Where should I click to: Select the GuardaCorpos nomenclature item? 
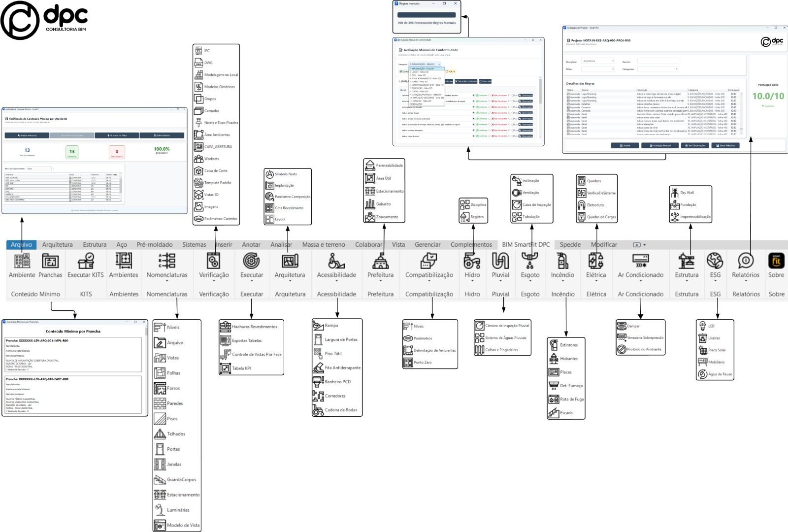(175, 480)
